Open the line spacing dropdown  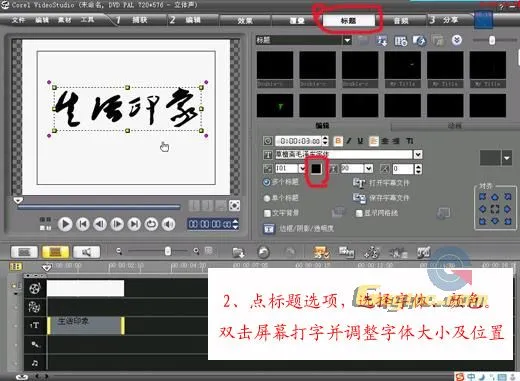368,169
